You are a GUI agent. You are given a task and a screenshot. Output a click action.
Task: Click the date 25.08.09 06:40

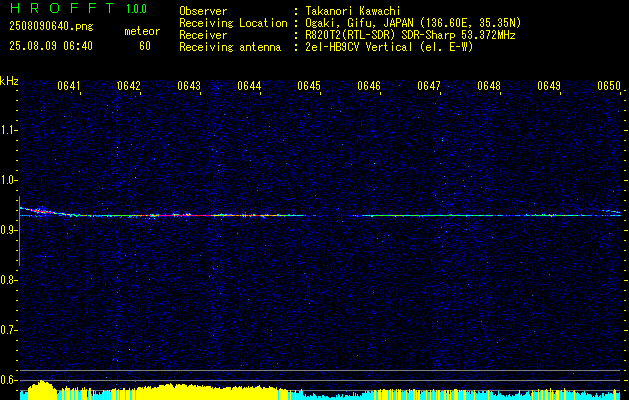click(51, 46)
